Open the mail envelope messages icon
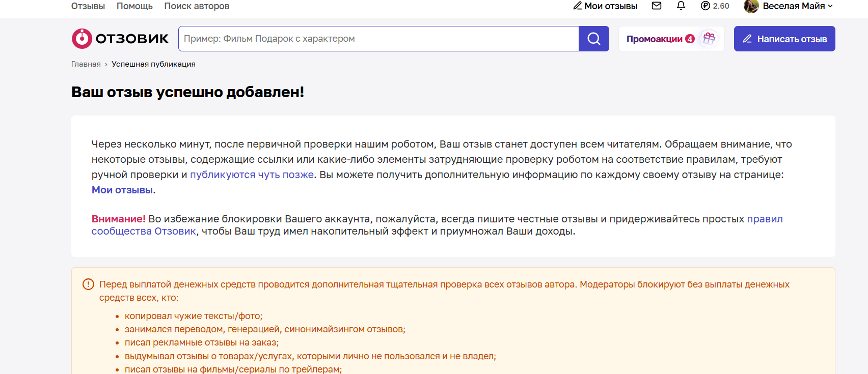The width and height of the screenshot is (868, 374). [x=657, y=6]
